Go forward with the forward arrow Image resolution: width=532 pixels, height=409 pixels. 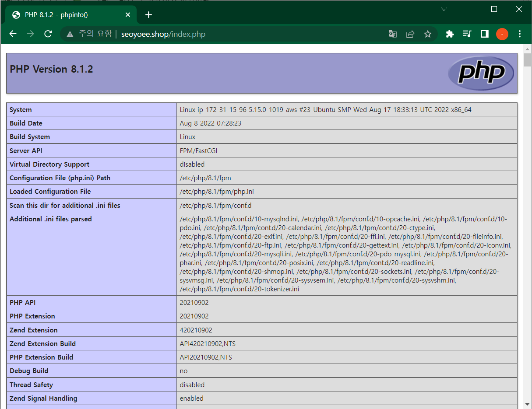point(30,34)
